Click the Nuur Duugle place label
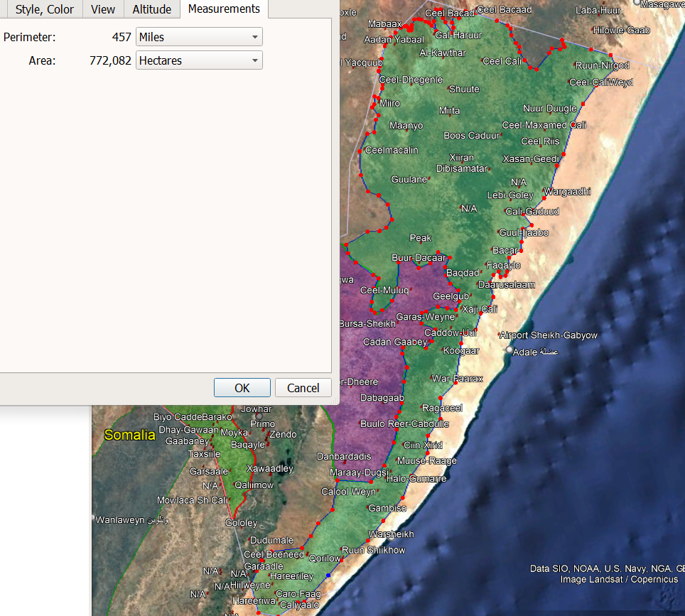The height and width of the screenshot is (616, 685). (549, 108)
